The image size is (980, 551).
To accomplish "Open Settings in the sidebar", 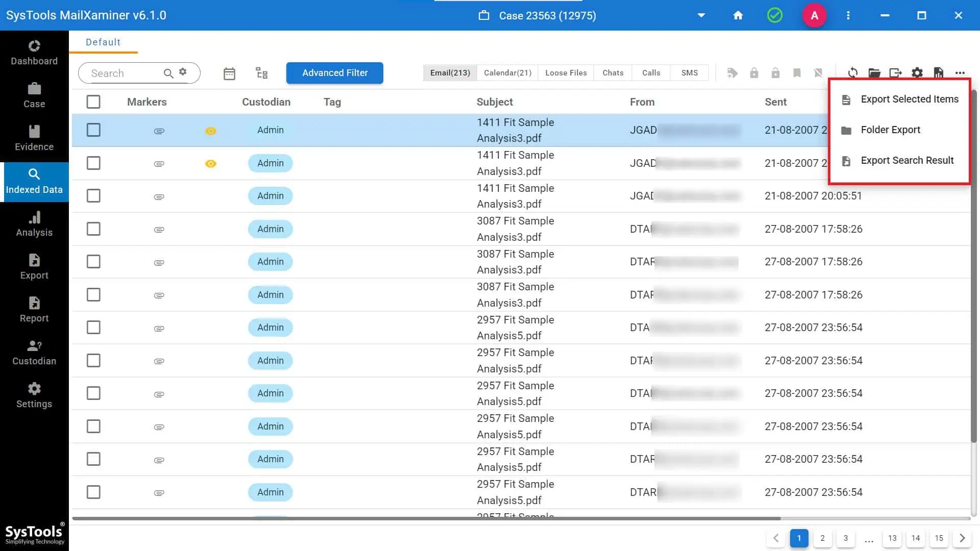I will click(34, 396).
